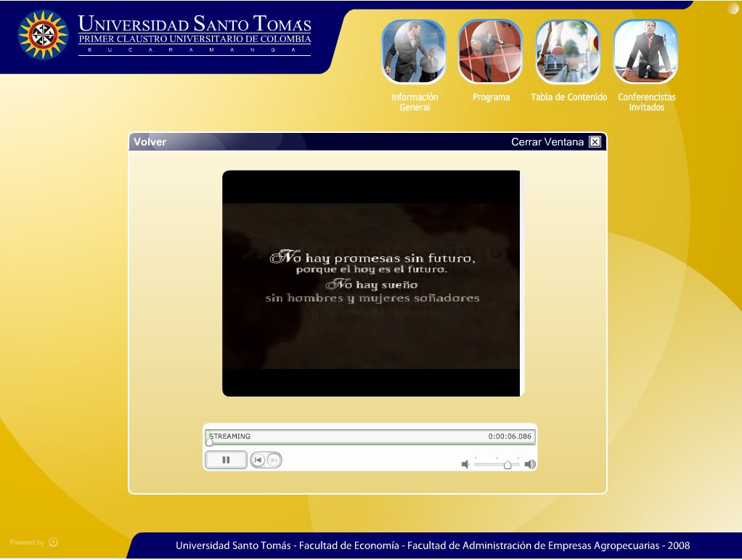This screenshot has width=742, height=560.
Task: Mute audio with the low-volume speaker icon
Action: click(465, 464)
